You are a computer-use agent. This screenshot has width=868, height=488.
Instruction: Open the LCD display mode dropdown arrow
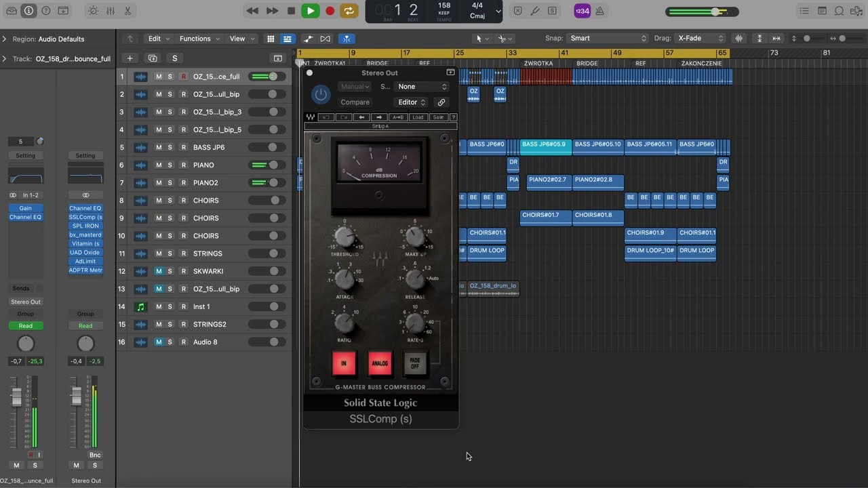(498, 11)
